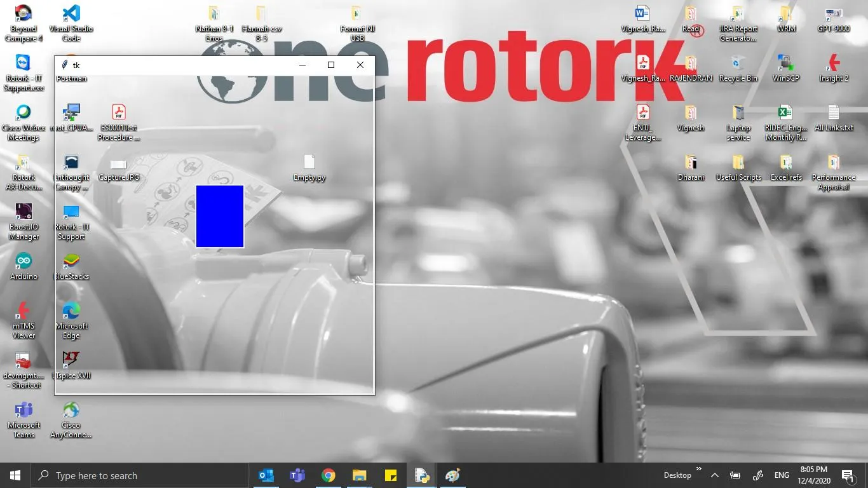Open File Explorer from the taskbar

point(359,475)
